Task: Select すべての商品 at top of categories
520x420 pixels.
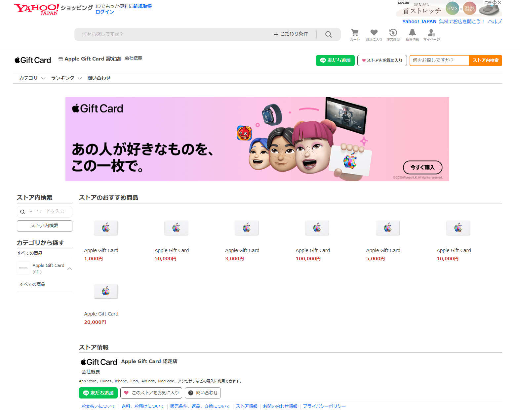Action: click(30, 253)
